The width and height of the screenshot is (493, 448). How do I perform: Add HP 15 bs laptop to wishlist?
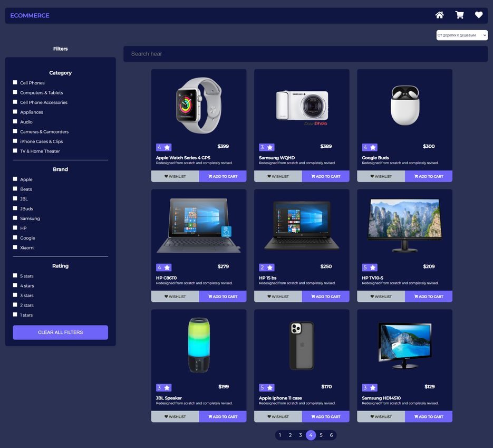(x=278, y=297)
